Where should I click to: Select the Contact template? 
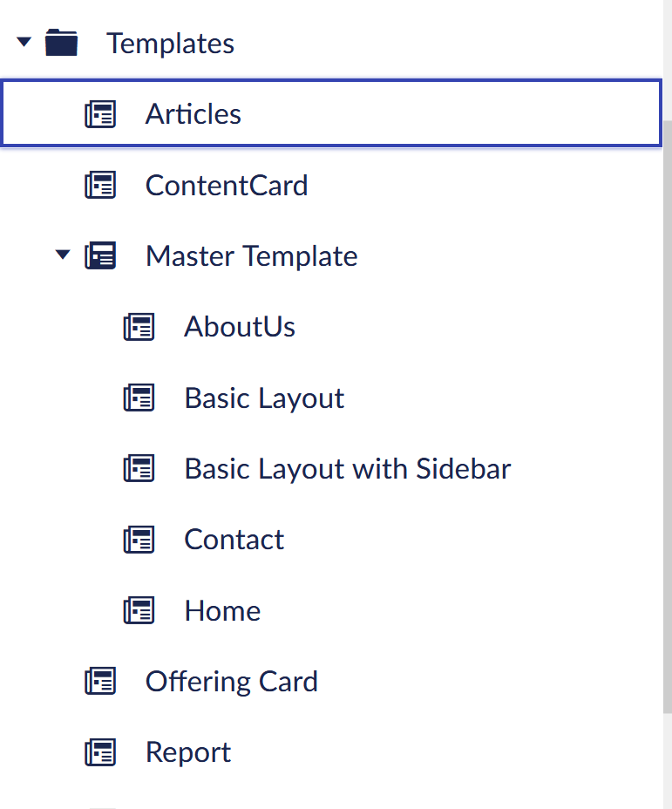pos(234,539)
